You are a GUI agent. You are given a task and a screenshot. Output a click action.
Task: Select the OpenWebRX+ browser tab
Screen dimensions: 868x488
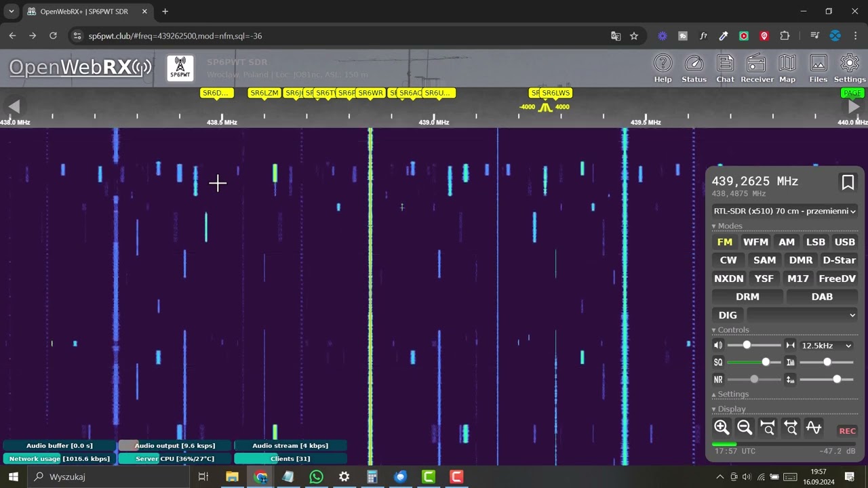86,12
